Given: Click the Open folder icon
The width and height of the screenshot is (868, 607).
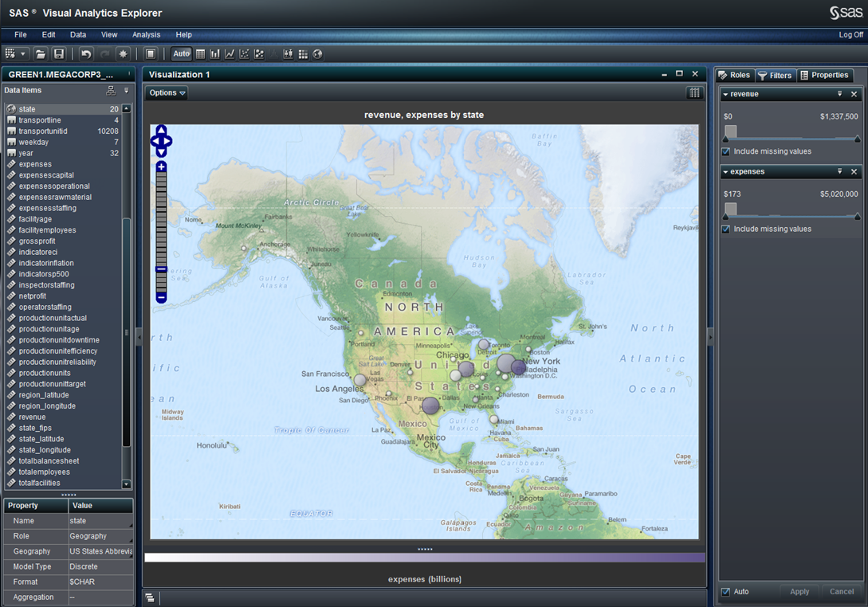Looking at the screenshot, I should [41, 54].
